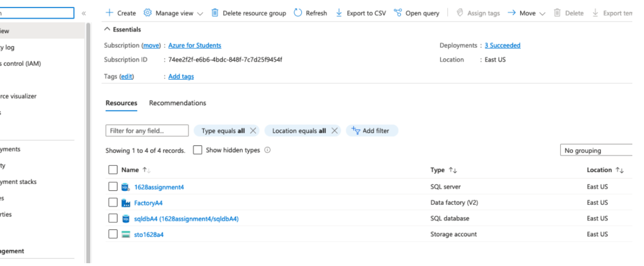Tick the select-all checkbox in Name header
The image size is (644, 266).
pos(113,170)
